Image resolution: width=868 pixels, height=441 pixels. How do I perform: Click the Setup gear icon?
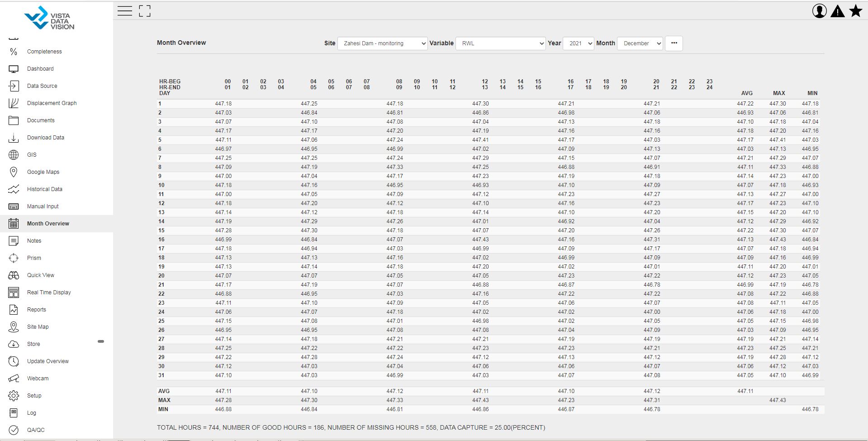coord(14,396)
